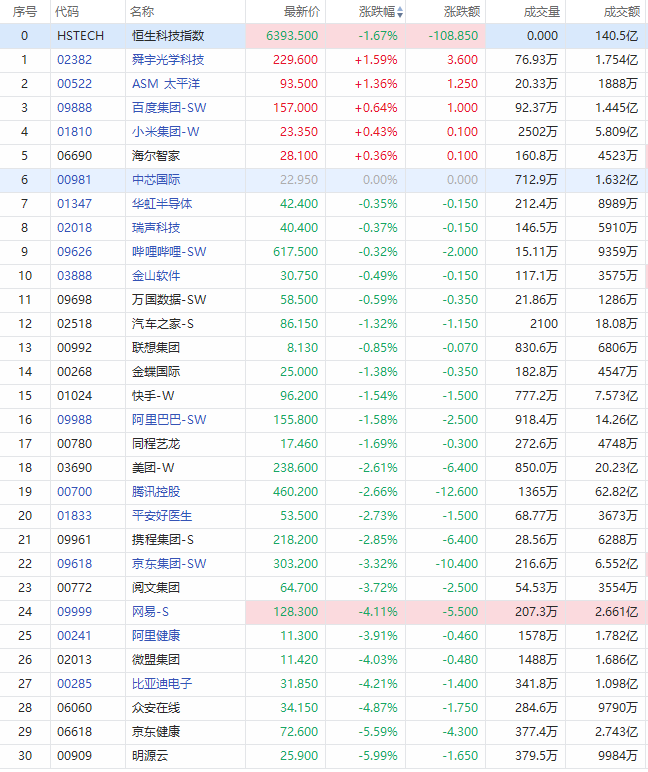Select 微盟集团 row name
Screen dimensions: 648x772
click(156, 660)
